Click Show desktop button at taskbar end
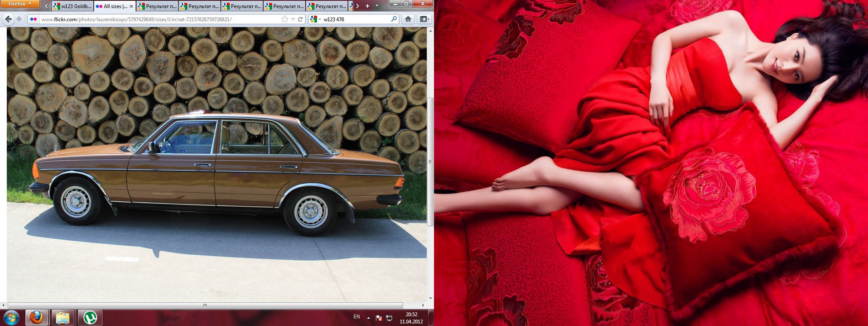Image resolution: width=868 pixels, height=326 pixels. pos(431,318)
